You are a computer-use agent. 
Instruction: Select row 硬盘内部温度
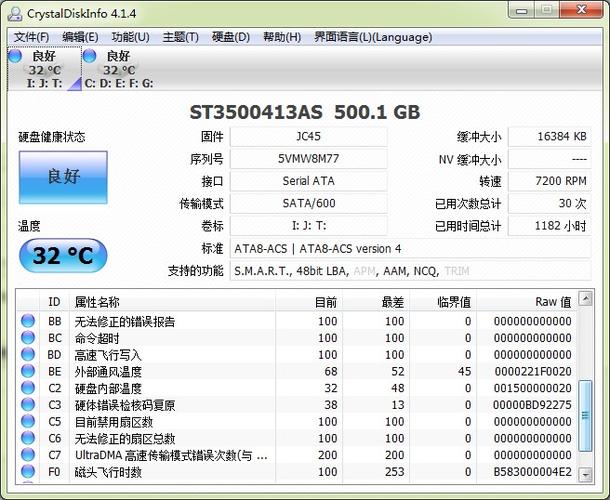tap(297, 388)
